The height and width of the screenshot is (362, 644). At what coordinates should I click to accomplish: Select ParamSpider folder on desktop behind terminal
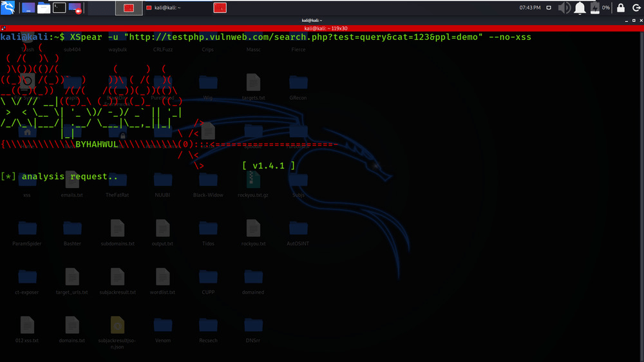(x=27, y=233)
